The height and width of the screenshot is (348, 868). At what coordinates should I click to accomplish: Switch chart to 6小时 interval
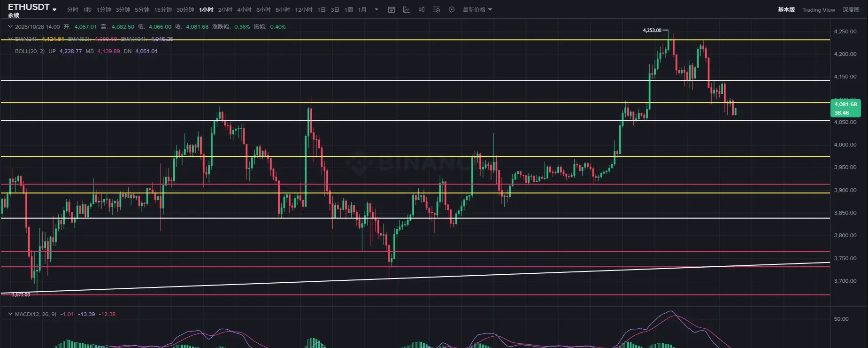click(263, 10)
